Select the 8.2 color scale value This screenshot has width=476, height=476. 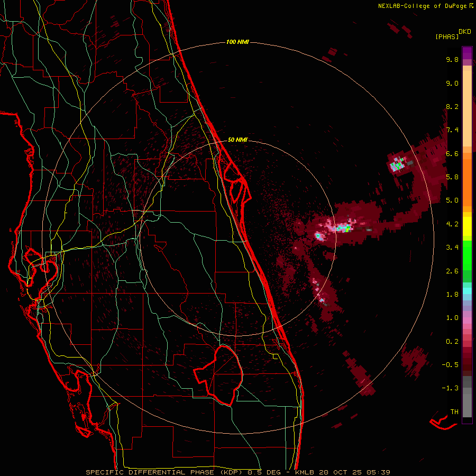click(452, 106)
